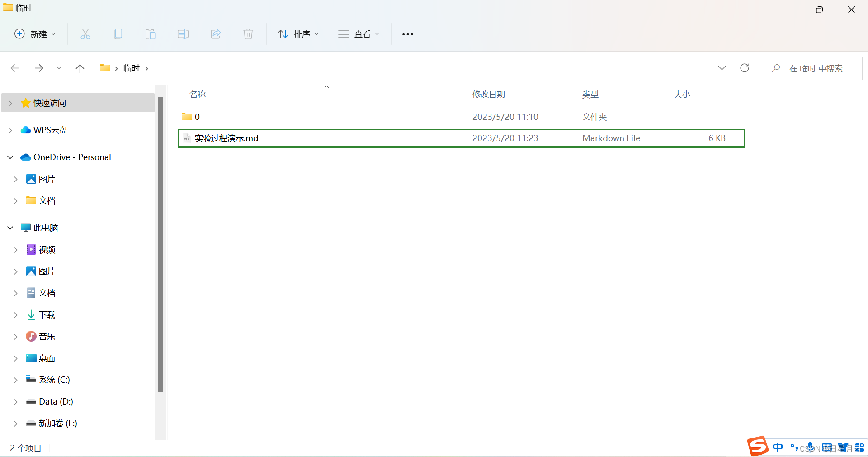Go back with the left arrow
This screenshot has width=868, height=457.
[14, 68]
